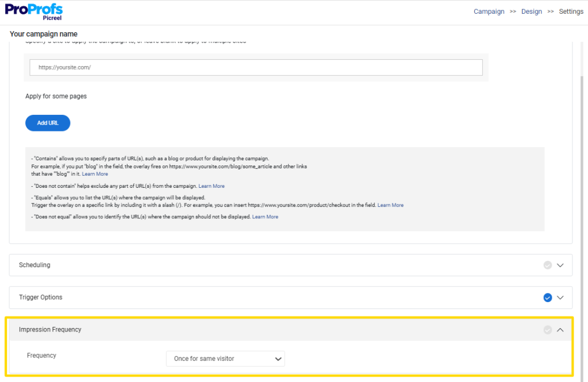The height and width of the screenshot is (382, 588).
Task: Go to the Campaign breadcrumb step
Action: point(489,11)
